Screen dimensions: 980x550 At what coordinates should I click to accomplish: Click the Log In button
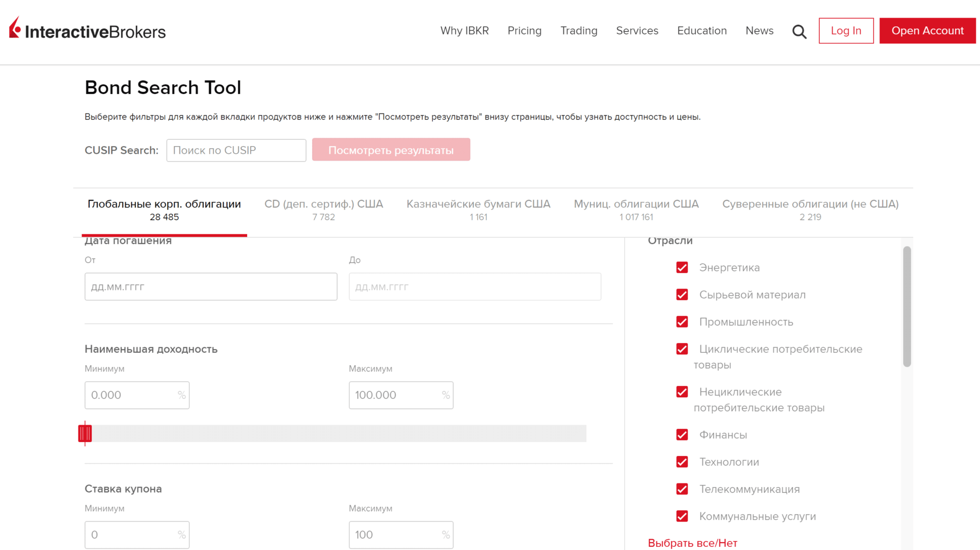click(846, 31)
